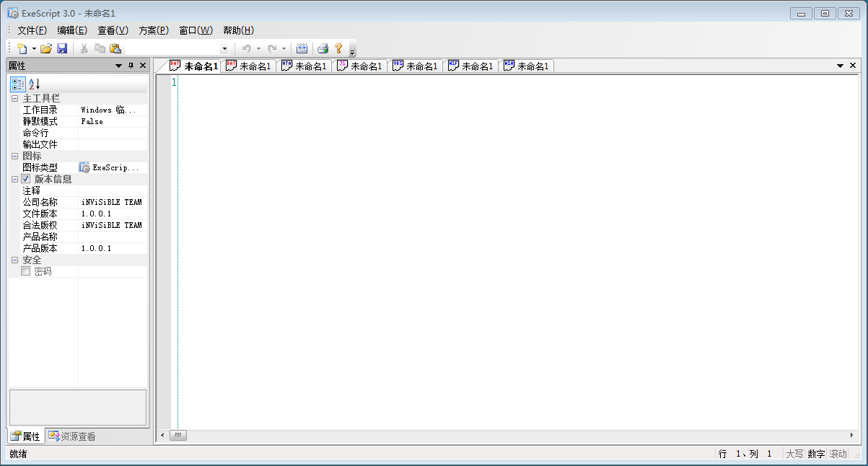Click the Categorized view icon in properties
Image resolution: width=868 pixels, height=466 pixels.
point(18,84)
